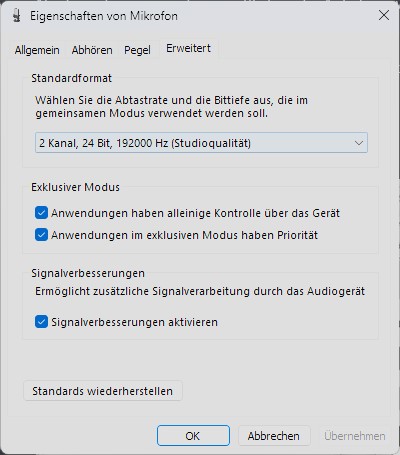Select the Erweitert tab
Screen dimensions: 400x455
point(188,49)
